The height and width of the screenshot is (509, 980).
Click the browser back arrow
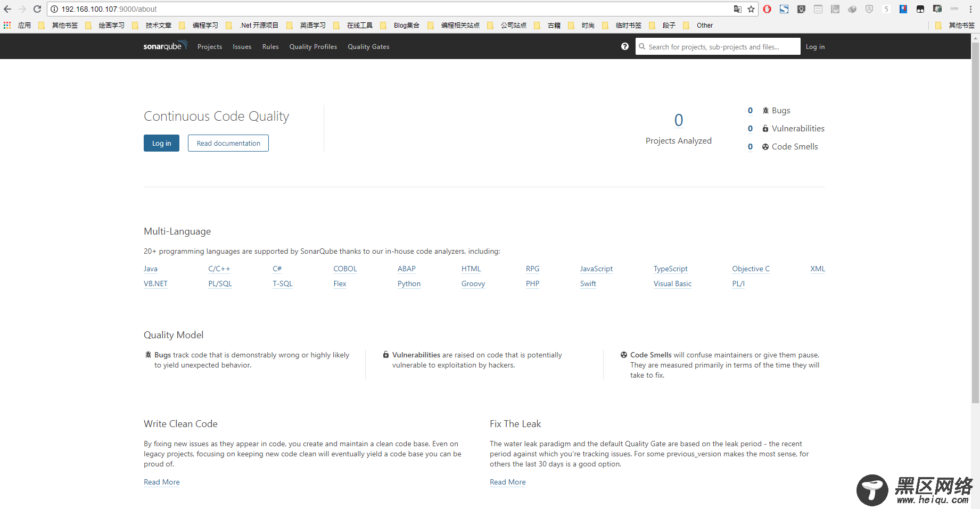pos(7,9)
